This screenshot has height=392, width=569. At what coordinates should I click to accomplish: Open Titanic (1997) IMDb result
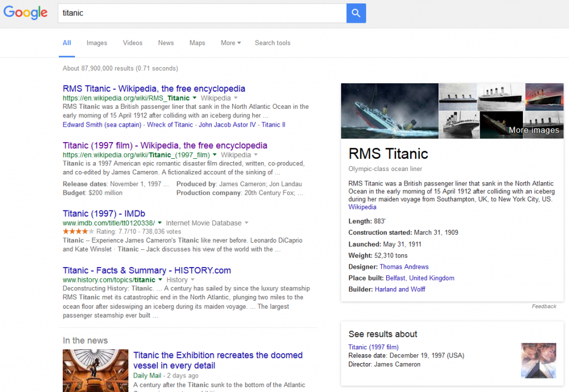tap(104, 214)
